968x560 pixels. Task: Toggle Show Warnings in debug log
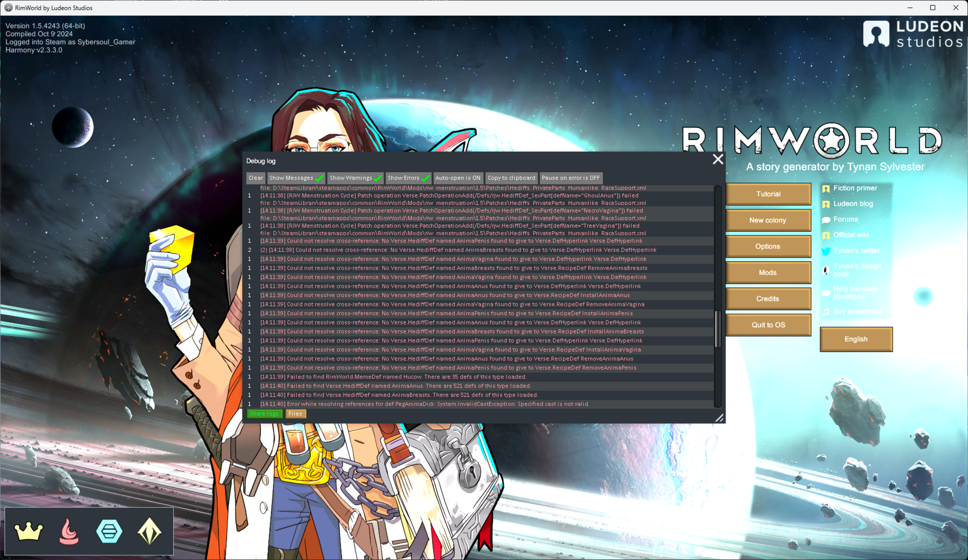point(355,178)
